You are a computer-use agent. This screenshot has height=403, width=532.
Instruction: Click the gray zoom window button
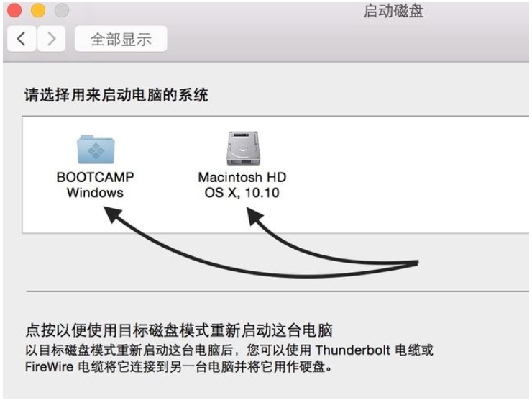61,11
